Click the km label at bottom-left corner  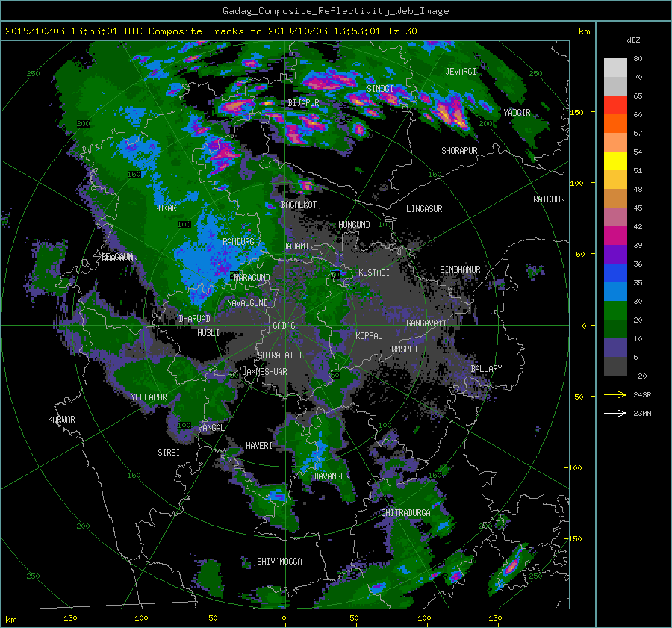tap(10, 620)
